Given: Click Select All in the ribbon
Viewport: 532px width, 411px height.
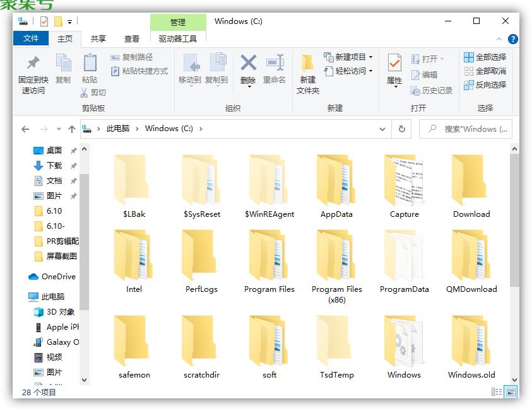Looking at the screenshot, I should [485, 57].
